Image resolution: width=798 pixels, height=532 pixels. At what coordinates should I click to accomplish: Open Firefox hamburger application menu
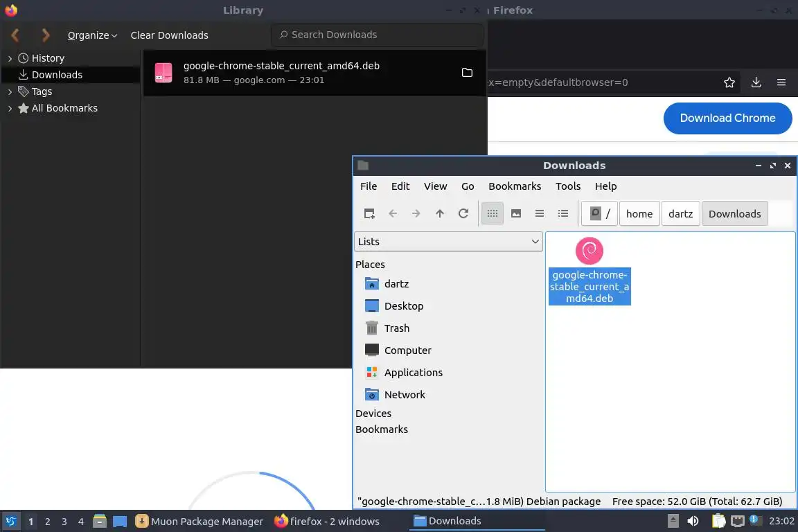click(781, 82)
